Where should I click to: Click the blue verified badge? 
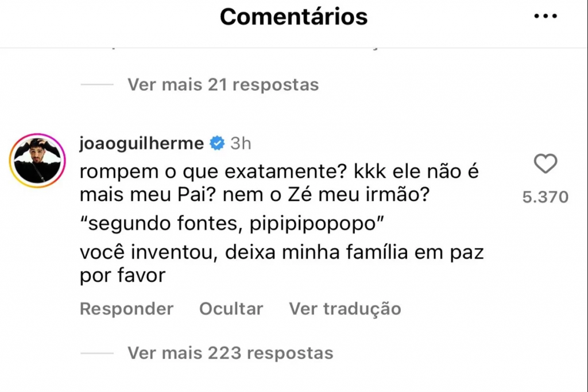[217, 143]
